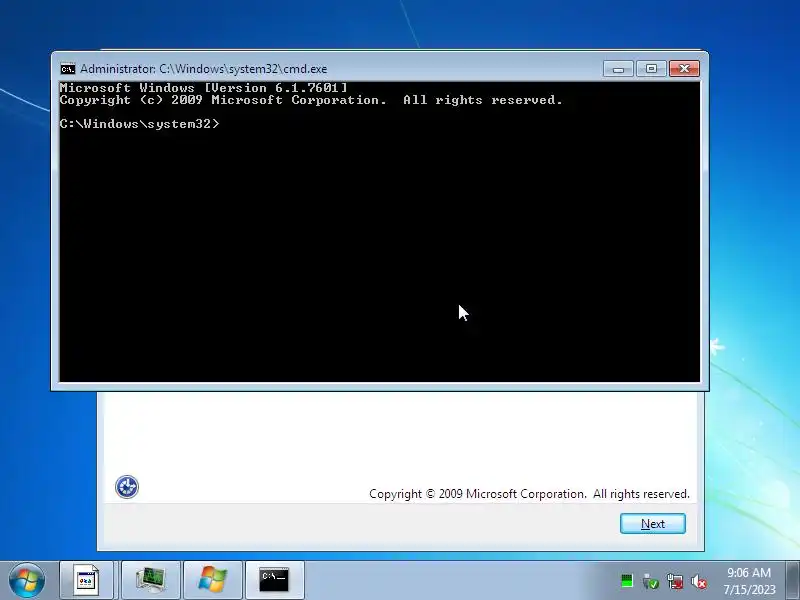Click the Administrator cmd.exe title bar text
Screen dimensions: 800x600
click(x=204, y=69)
